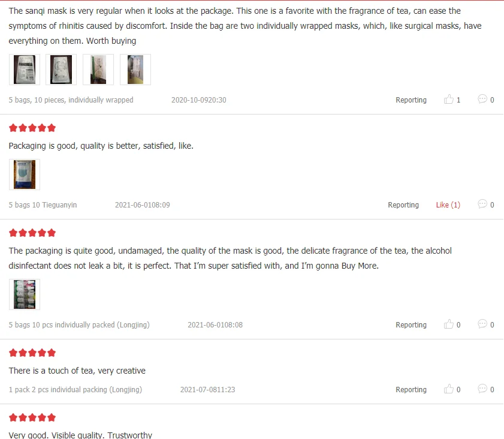Click the comment bubble on Tieguanyin review
This screenshot has width=504, height=439.
pos(482,205)
